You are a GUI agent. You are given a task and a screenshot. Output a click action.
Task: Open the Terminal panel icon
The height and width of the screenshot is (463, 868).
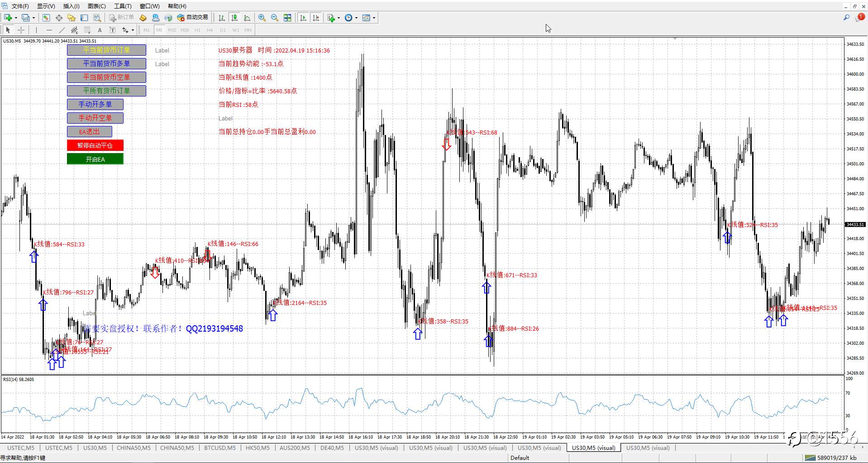[x=84, y=18]
